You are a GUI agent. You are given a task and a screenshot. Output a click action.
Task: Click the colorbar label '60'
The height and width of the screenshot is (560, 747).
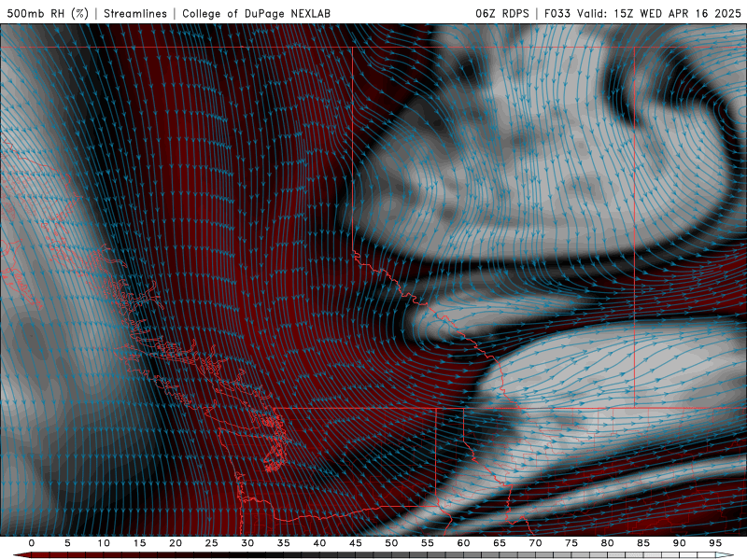(x=463, y=543)
